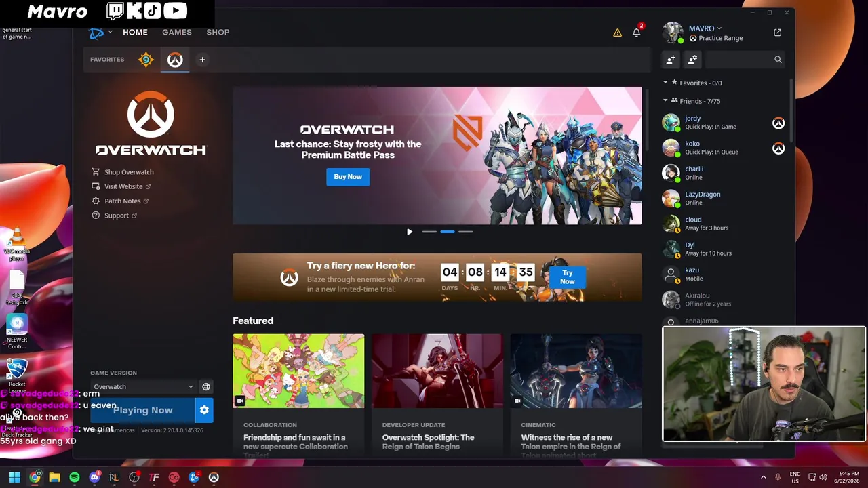Open Visit Website link

coord(121,186)
